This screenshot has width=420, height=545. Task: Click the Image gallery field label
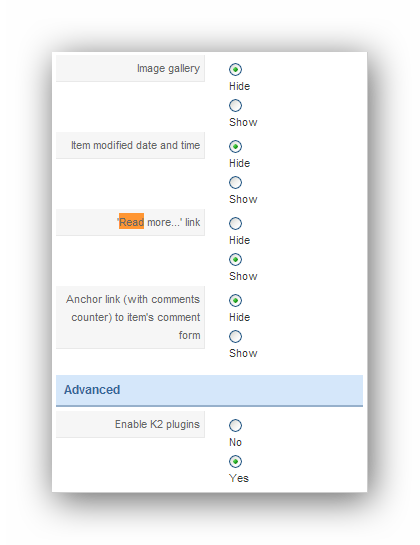pos(168,68)
